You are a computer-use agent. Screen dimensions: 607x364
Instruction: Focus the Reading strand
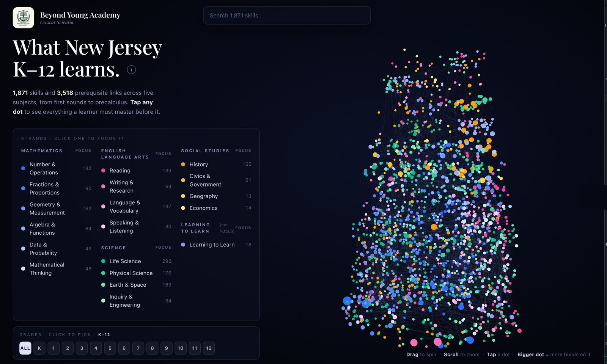pos(136,171)
